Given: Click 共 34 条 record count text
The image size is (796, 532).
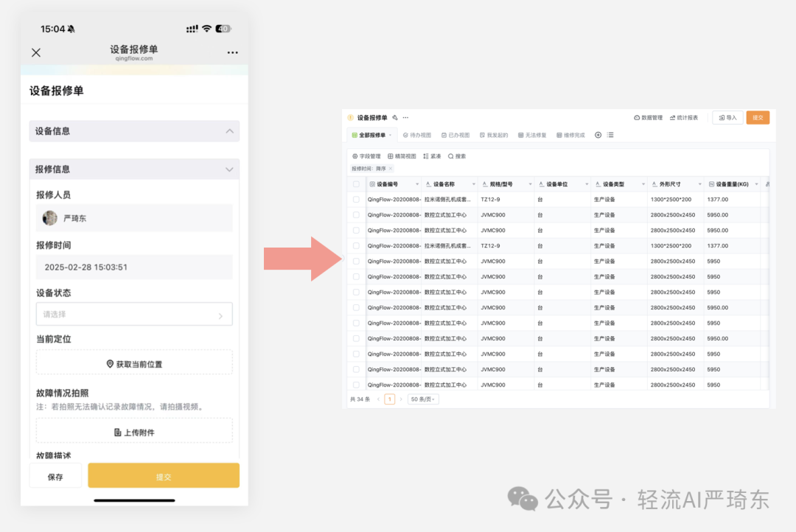Looking at the screenshot, I should pyautogui.click(x=360, y=399).
